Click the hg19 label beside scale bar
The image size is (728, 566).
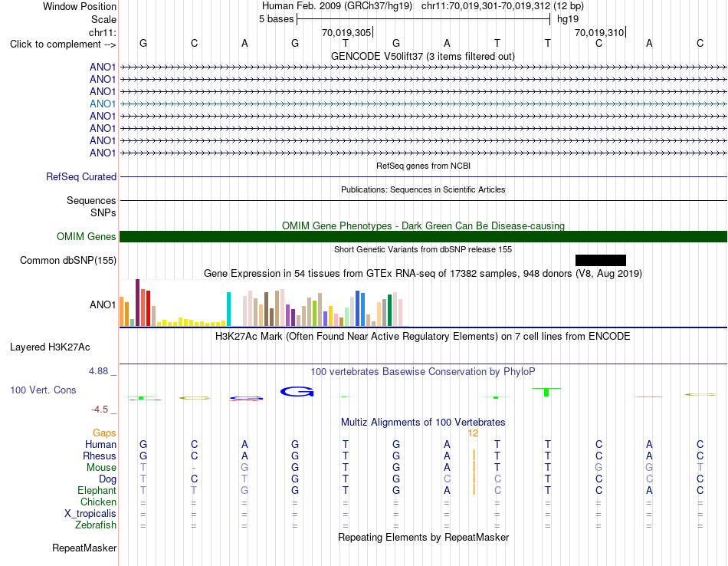[568, 19]
